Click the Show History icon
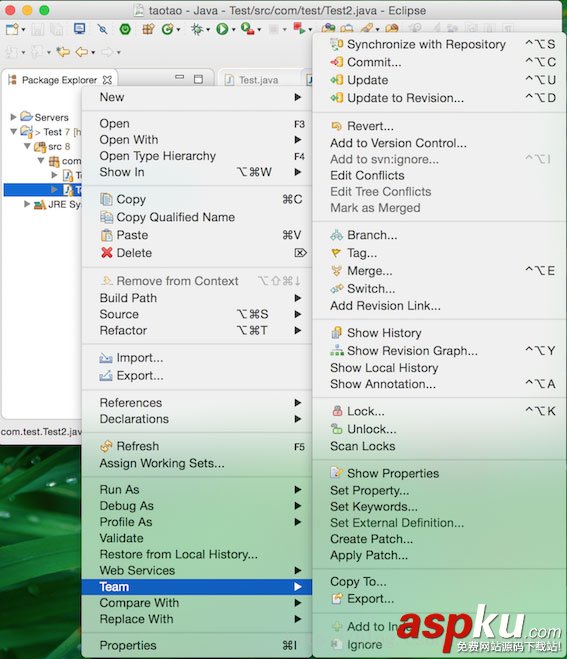Screen dimensions: 567x659 [337, 332]
